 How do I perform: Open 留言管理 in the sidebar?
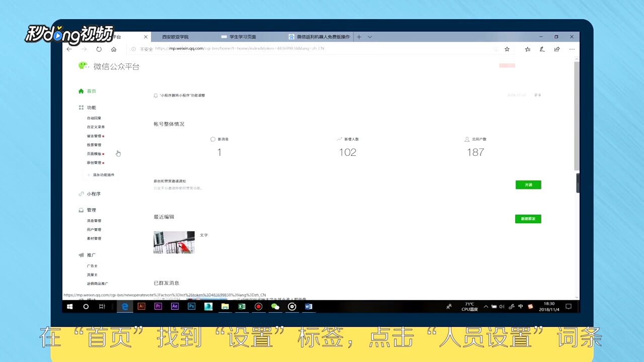click(x=94, y=136)
